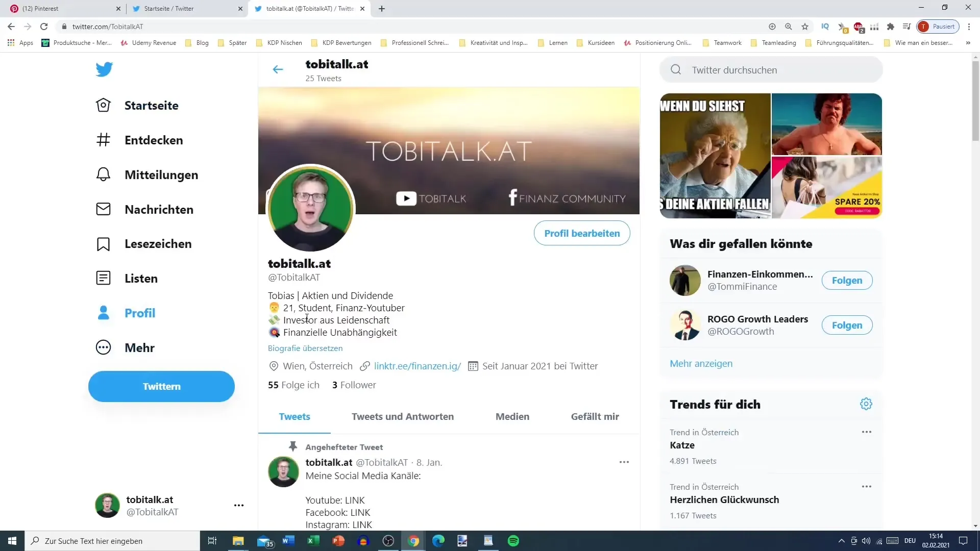Viewport: 980px width, 551px height.
Task: Open Profil person icon
Action: pos(103,313)
